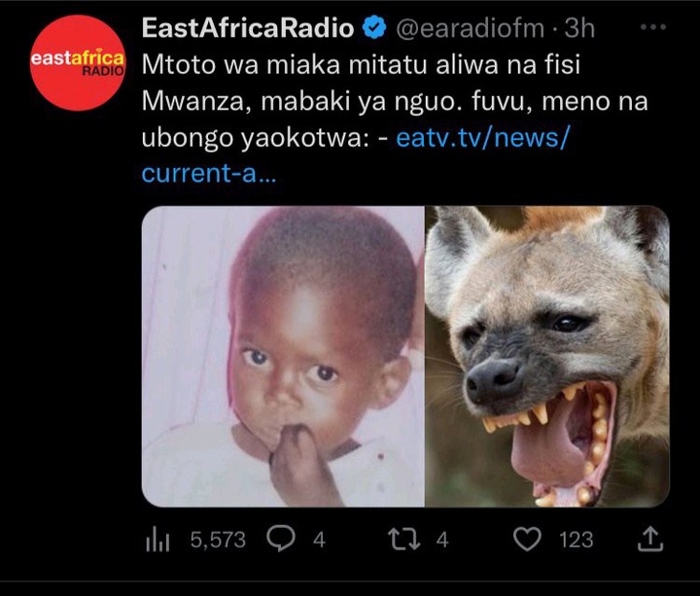Click the 3h timestamp

tap(579, 28)
